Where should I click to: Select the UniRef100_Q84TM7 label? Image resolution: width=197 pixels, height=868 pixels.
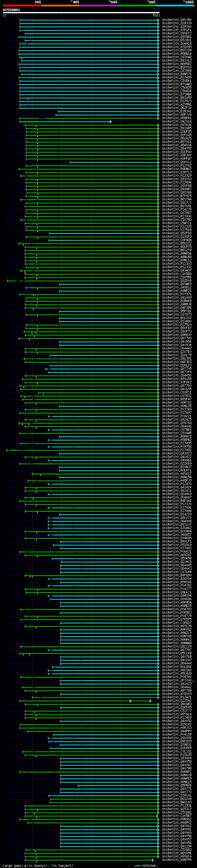coord(177,149)
